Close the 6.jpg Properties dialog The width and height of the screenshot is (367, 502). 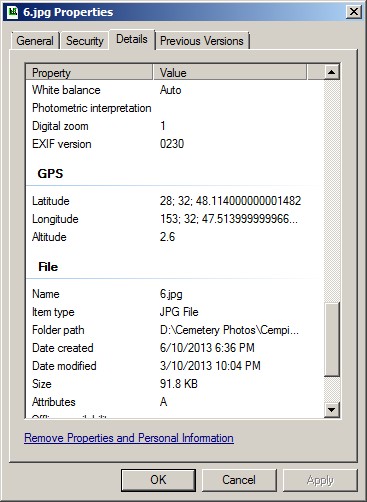(354, 12)
